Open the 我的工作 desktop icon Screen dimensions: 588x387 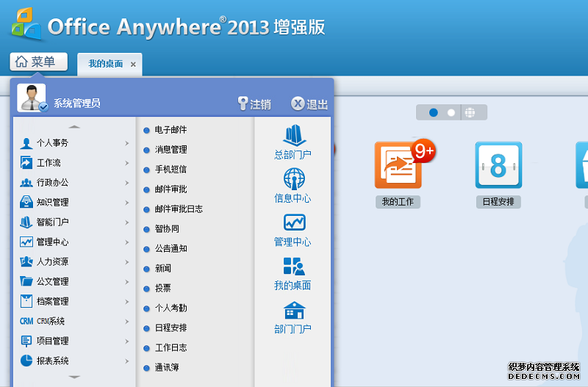pyautogui.click(x=398, y=164)
